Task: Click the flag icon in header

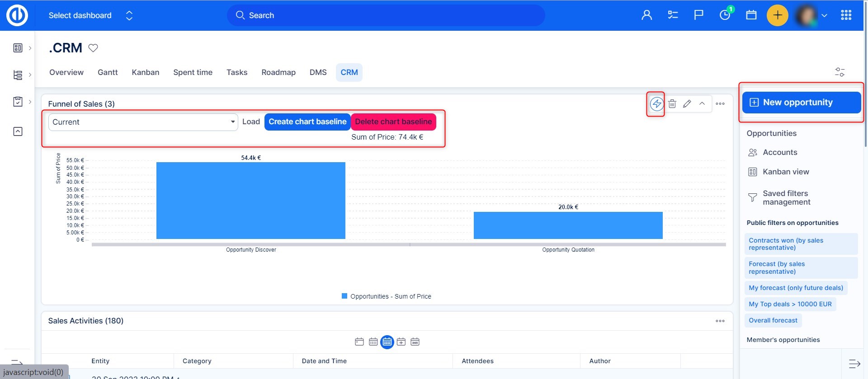Action: point(698,15)
